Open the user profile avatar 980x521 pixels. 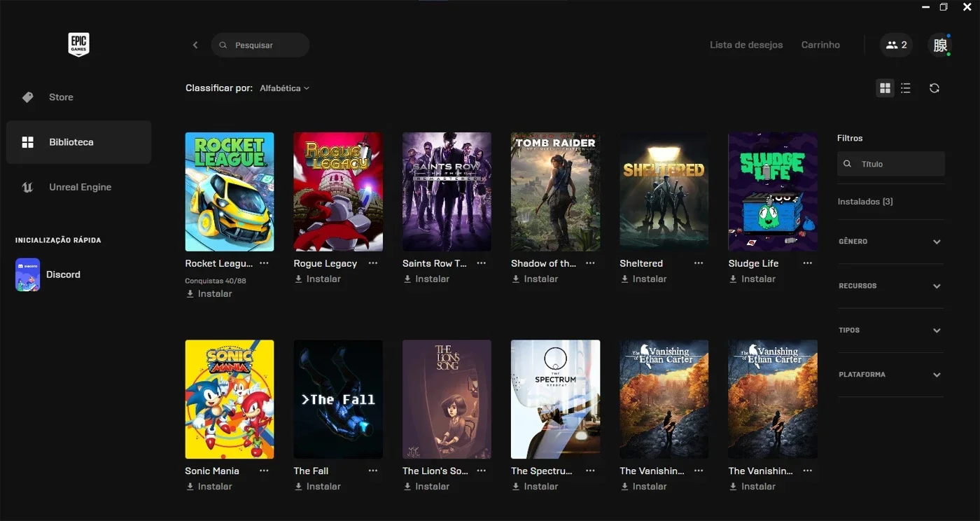pos(940,45)
